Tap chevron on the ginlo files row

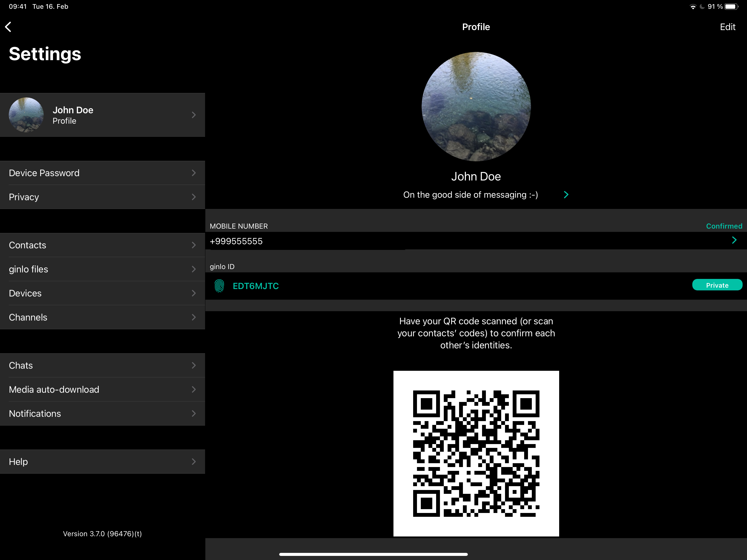tap(194, 269)
